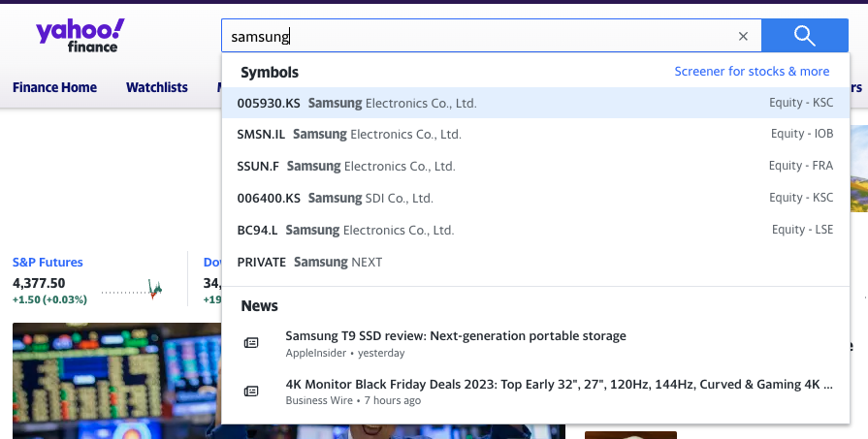The height and width of the screenshot is (439, 868).
Task: Click the S&P Futures sparkline chart
Action: 132,289
